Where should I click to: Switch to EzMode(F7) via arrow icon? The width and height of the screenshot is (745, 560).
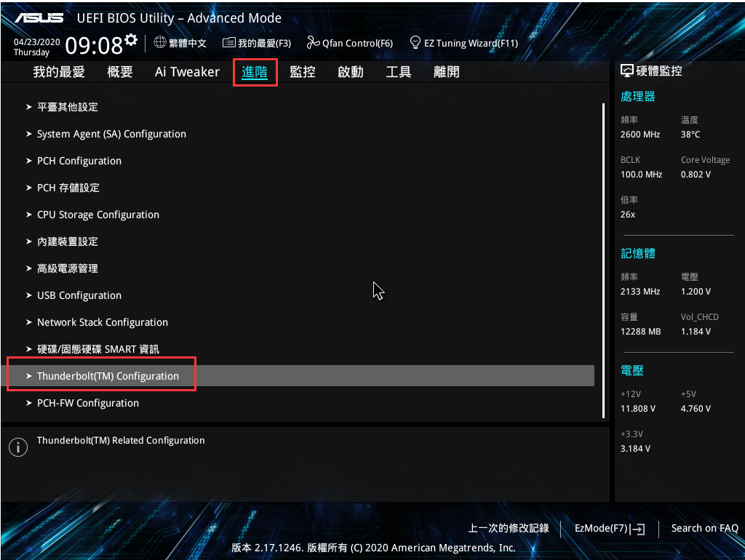(x=638, y=529)
